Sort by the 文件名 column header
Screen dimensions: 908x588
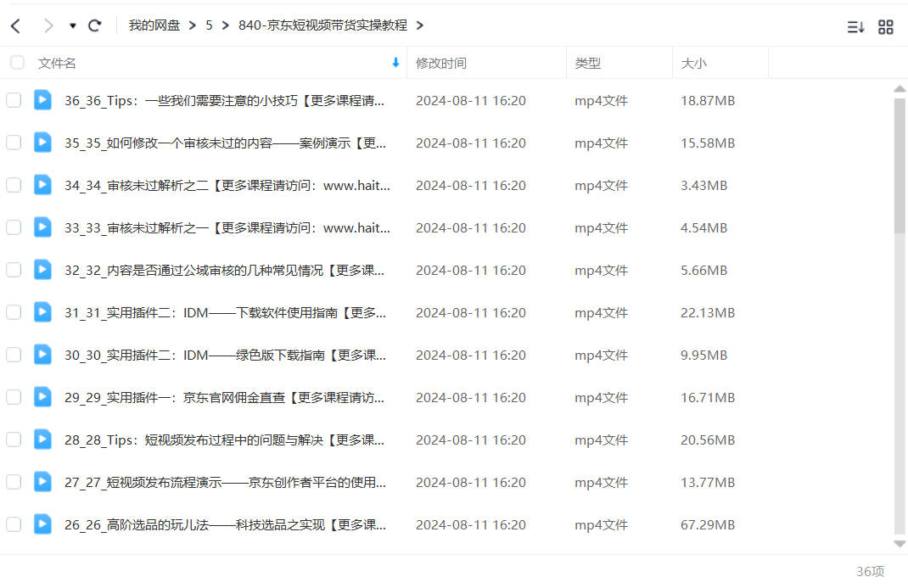tap(57, 63)
